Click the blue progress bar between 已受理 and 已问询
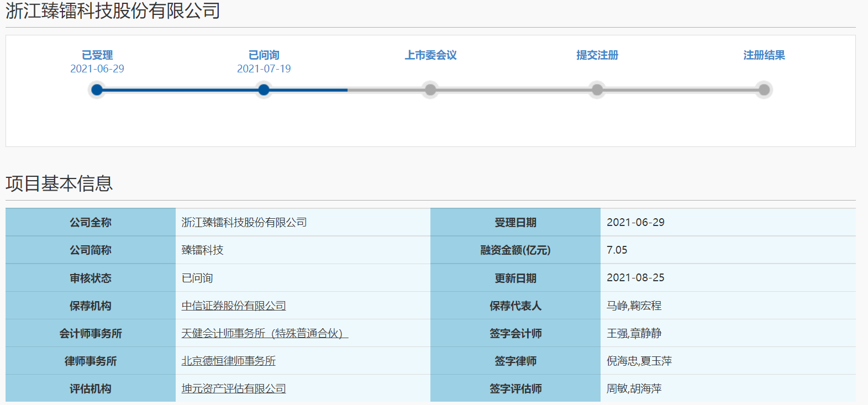This screenshot has height=405, width=868. point(180,90)
